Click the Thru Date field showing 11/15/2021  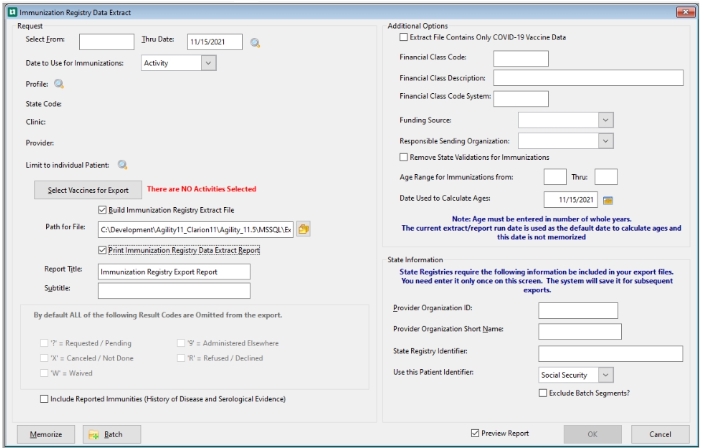[215, 41]
